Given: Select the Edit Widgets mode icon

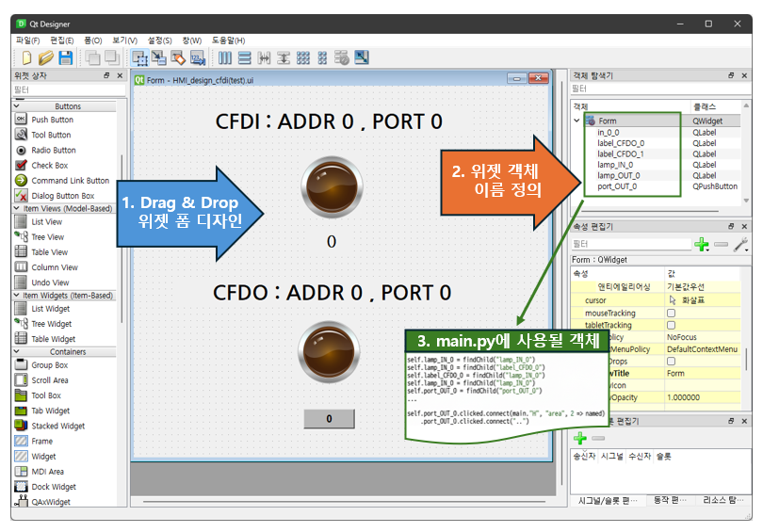Looking at the screenshot, I should pos(140,58).
